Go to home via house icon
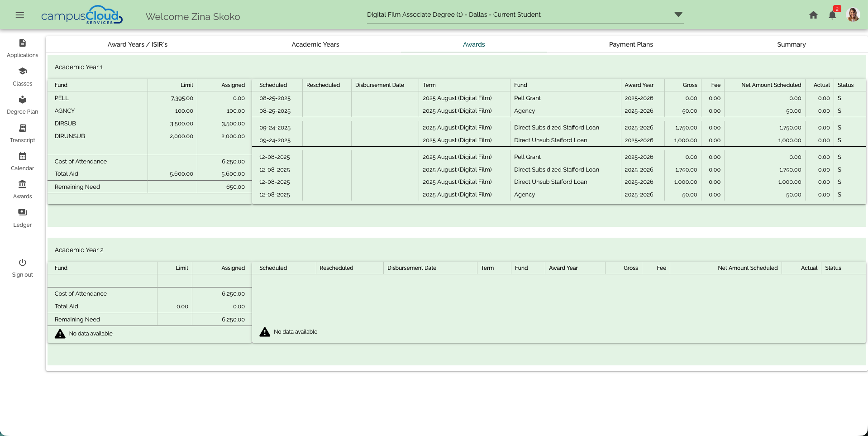This screenshot has height=436, width=868. tap(813, 15)
